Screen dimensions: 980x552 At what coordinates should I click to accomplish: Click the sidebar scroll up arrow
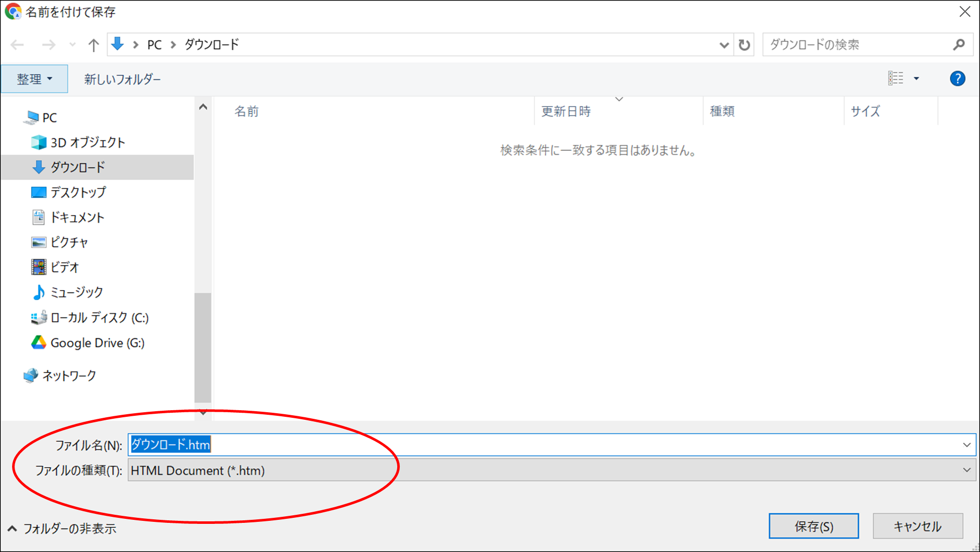[203, 107]
